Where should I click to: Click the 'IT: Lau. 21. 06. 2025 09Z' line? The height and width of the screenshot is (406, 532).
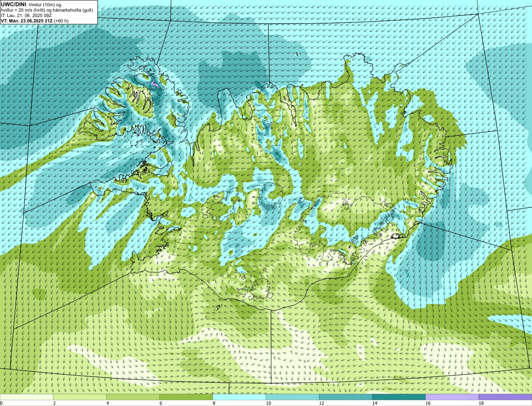click(x=26, y=15)
